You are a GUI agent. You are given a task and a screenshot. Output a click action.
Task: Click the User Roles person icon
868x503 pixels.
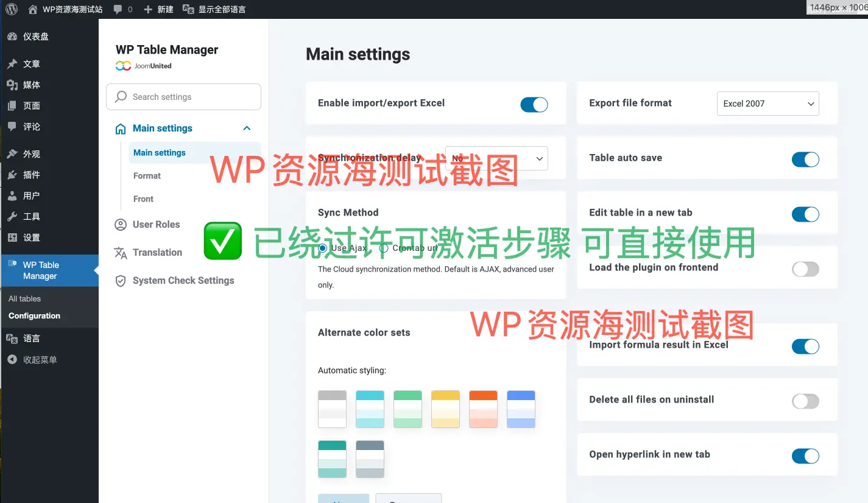coord(121,225)
